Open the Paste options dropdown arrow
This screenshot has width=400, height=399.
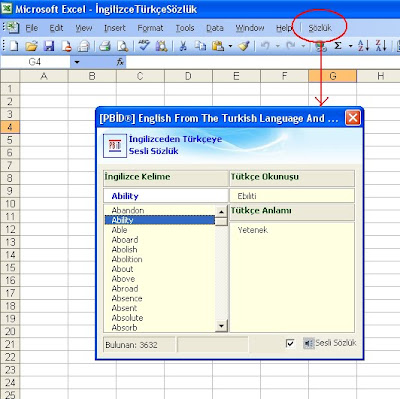pos(230,46)
